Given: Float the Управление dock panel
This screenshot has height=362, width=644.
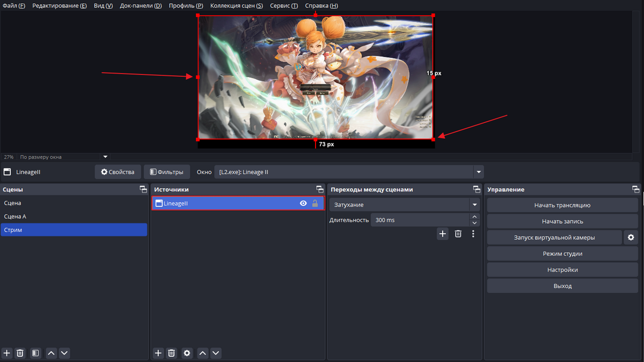Looking at the screenshot, I should point(636,189).
